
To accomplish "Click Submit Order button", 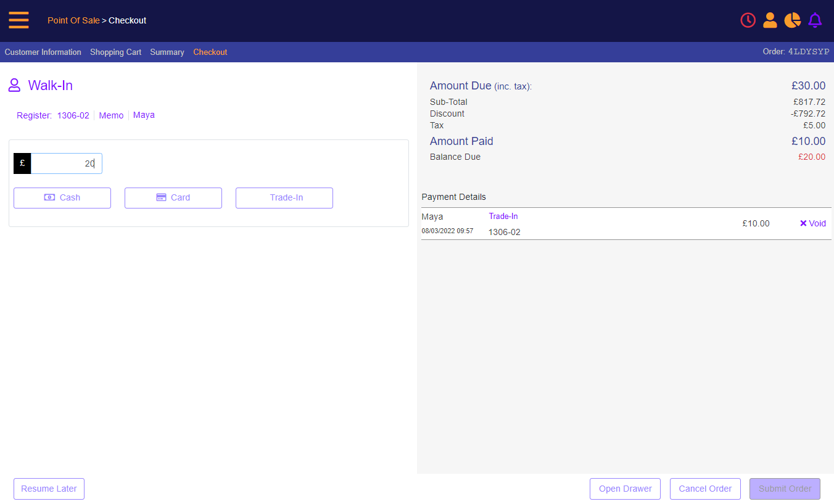I will 785,489.
